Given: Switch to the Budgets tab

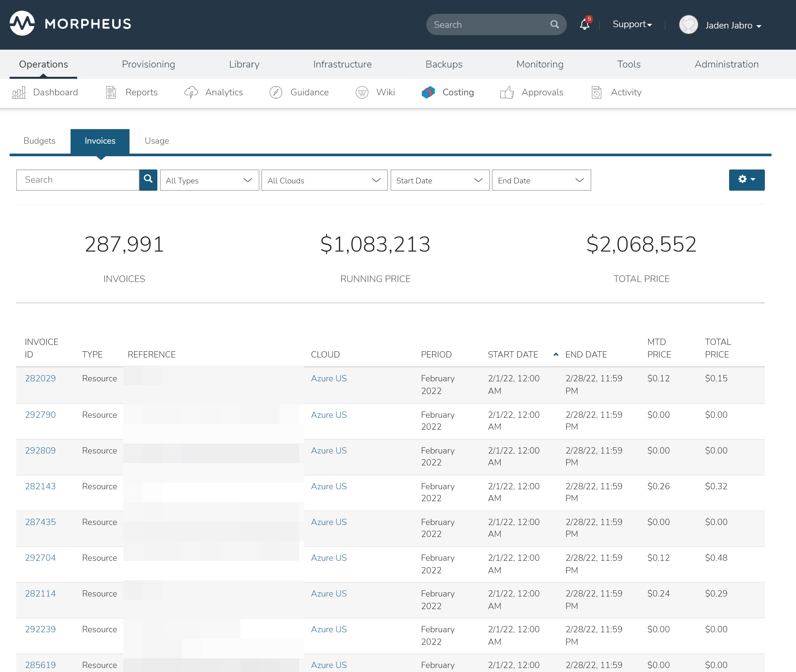Looking at the screenshot, I should (x=39, y=141).
